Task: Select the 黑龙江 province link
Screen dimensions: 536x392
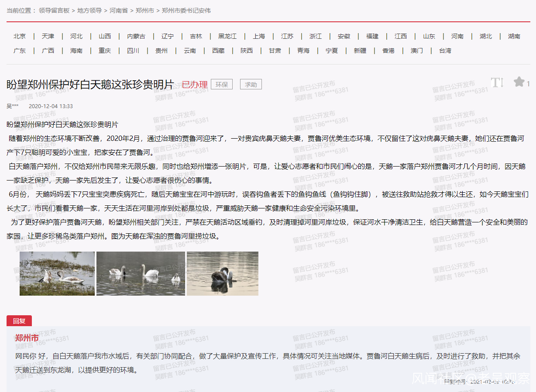Action: 227,36
